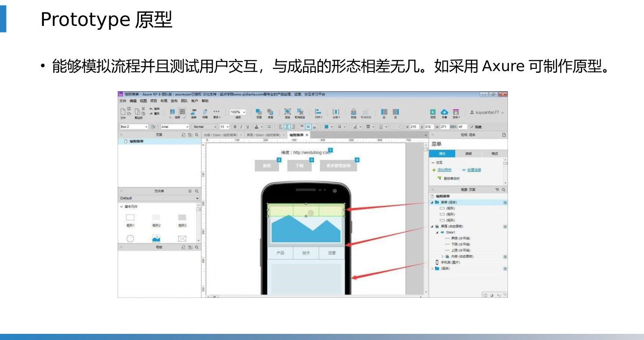Viewport: 644px width, 340px height.
Task: Click the Bring to Front icon
Action: pyautogui.click(x=259, y=112)
